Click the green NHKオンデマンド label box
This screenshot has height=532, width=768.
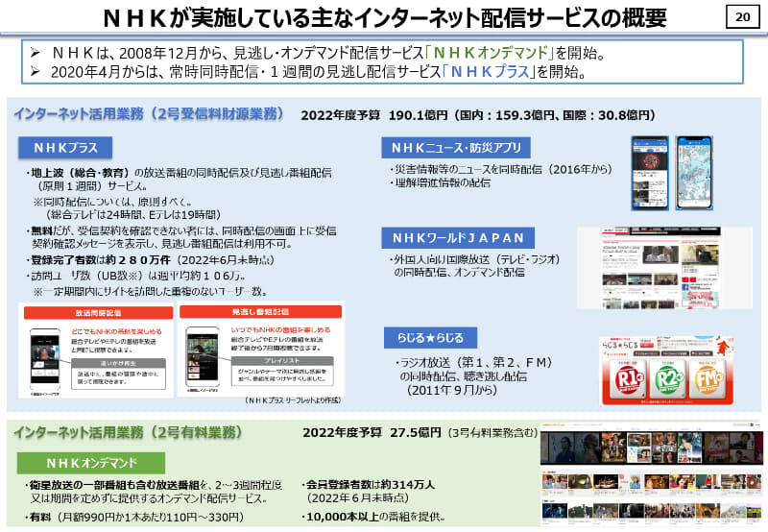coord(91,463)
